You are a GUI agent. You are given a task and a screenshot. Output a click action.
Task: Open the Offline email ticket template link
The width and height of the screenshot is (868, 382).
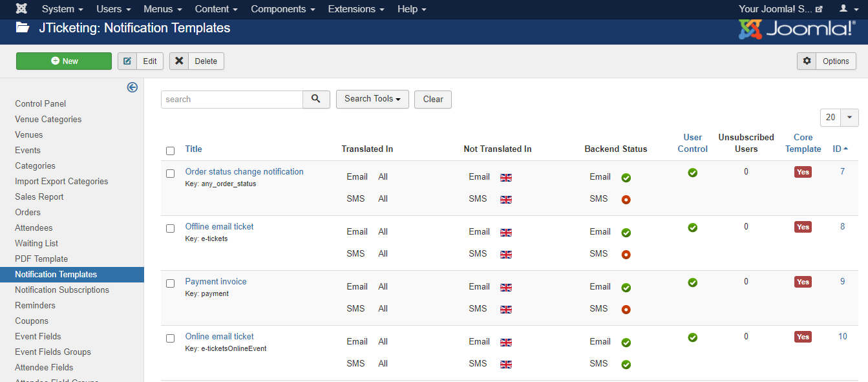click(219, 226)
